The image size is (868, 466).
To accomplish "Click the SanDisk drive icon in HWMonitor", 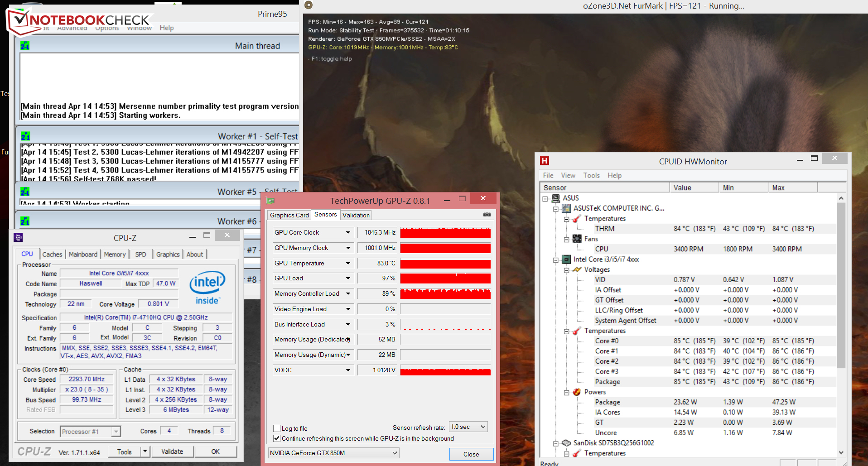I will 566,443.
